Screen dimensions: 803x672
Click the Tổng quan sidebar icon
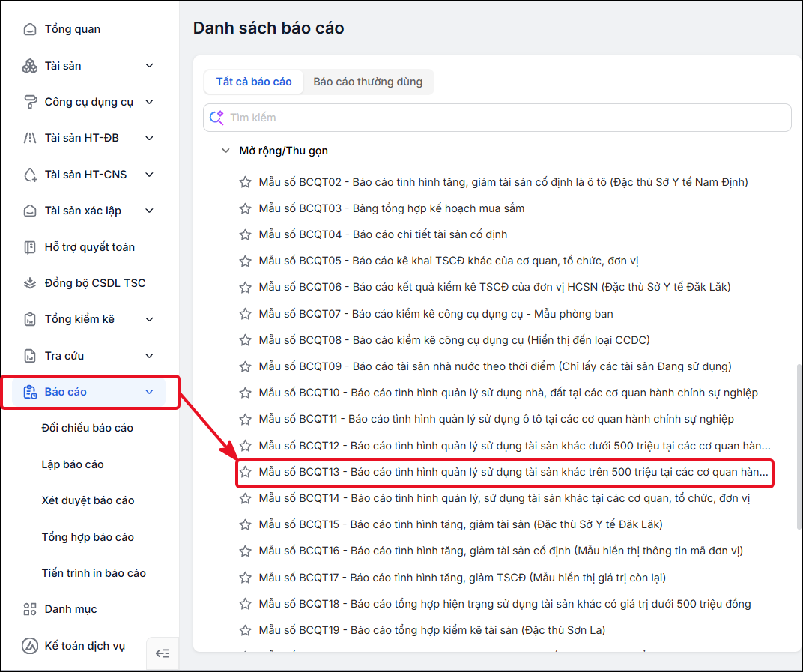(x=30, y=30)
